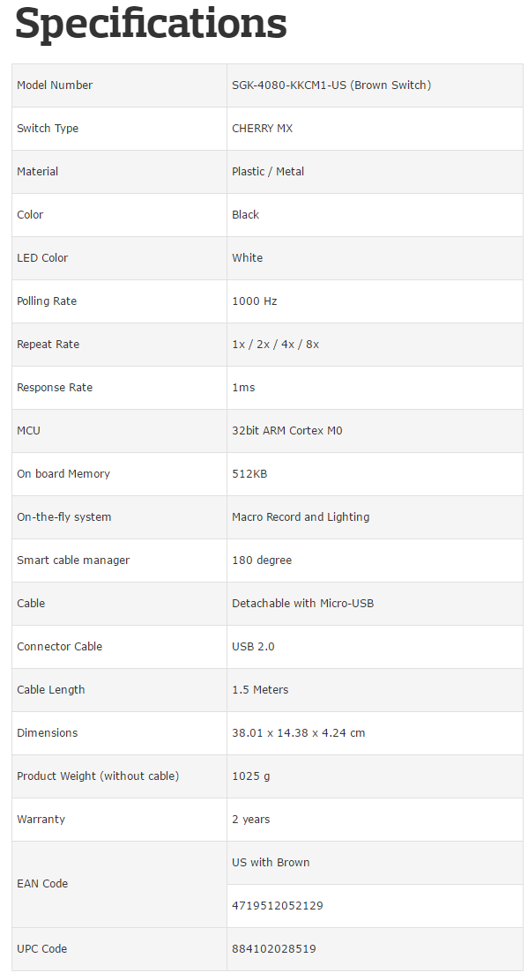Select the UPC code 884102028519

274,948
